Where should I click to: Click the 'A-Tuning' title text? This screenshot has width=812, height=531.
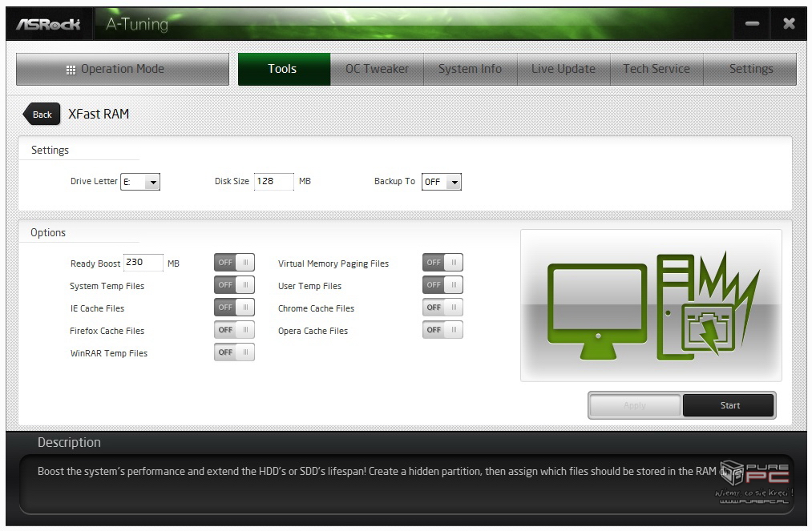137,24
